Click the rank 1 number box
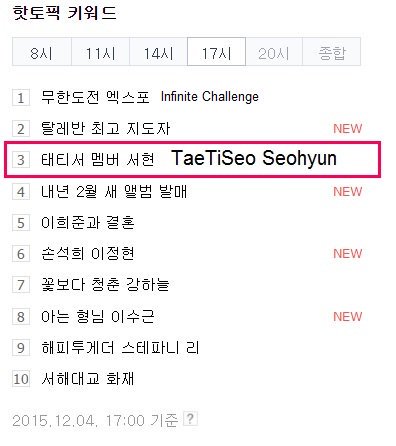This screenshot has width=396, height=446. pos(21,97)
